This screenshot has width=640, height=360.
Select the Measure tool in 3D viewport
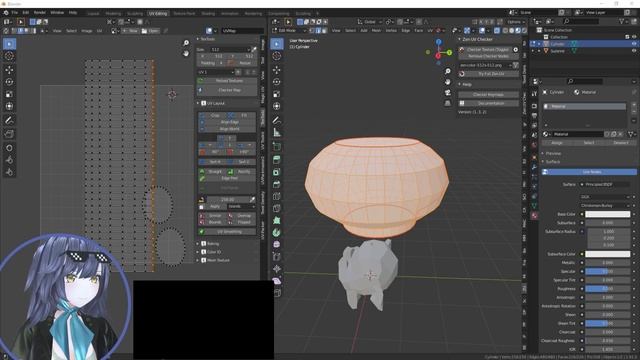tap(277, 133)
